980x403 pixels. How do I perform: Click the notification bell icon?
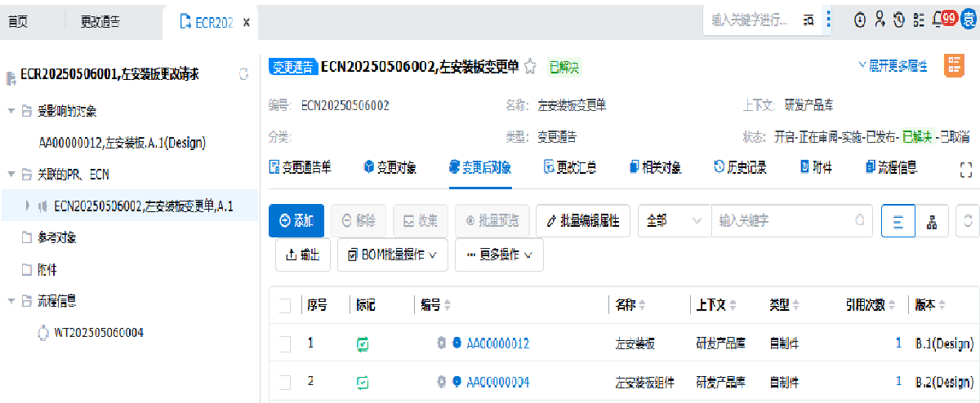(x=937, y=20)
